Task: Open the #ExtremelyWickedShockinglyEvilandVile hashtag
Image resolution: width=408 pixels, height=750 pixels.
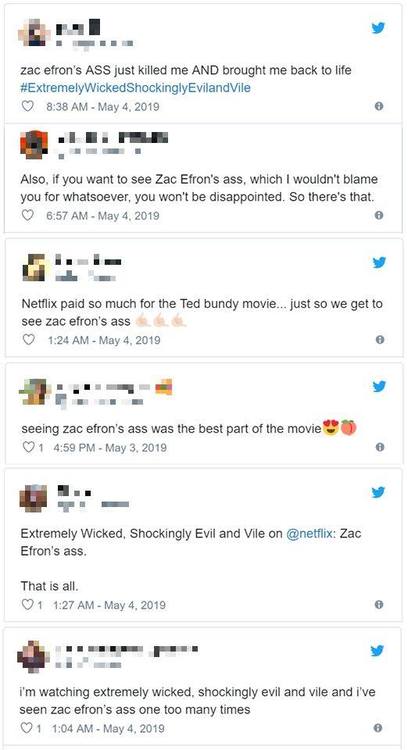Action: 136,88
